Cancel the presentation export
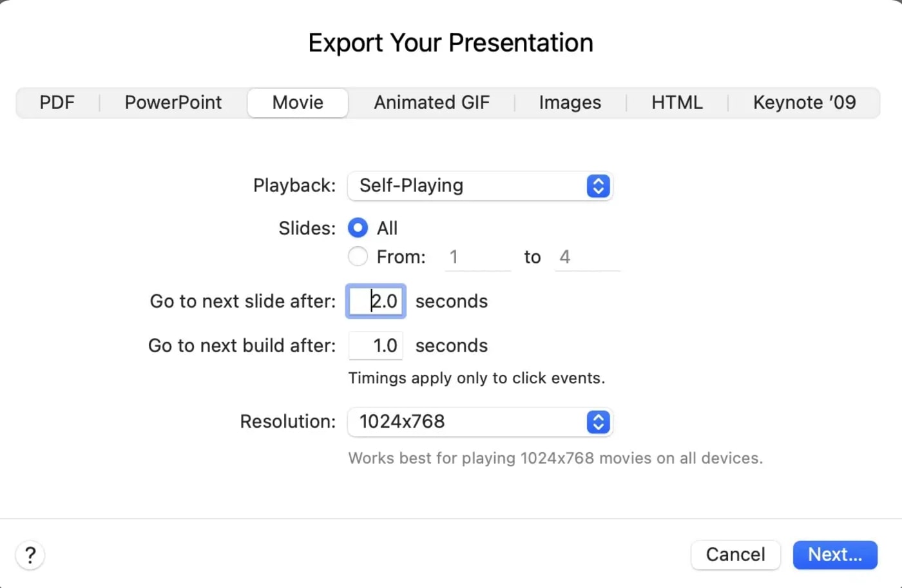 (x=735, y=555)
